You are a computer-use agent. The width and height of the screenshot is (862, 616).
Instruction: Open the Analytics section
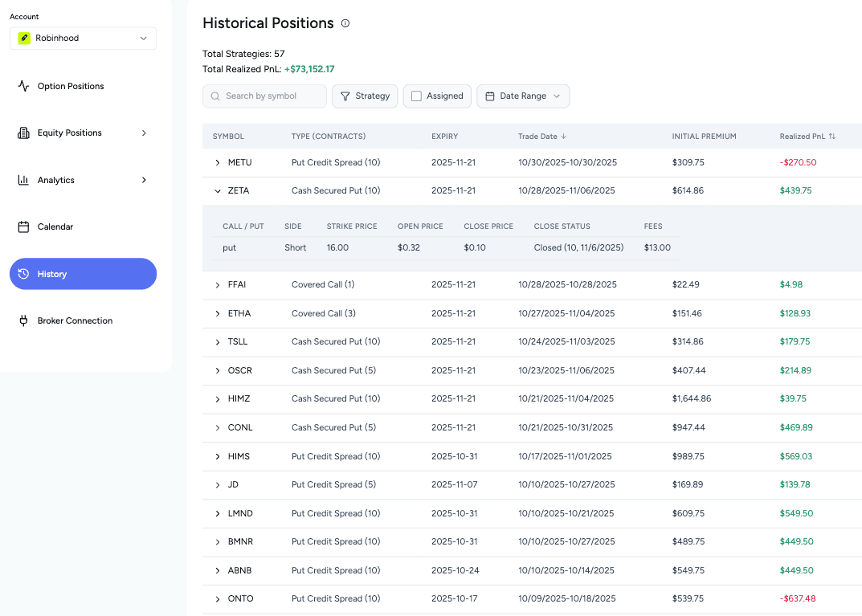55,180
